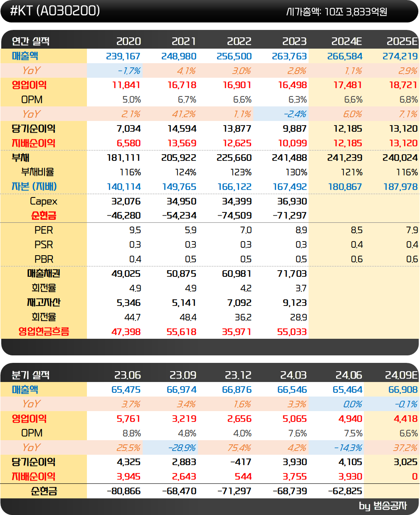
Task: Click the 2021 operating profit YoY 41.2%
Action: point(184,114)
